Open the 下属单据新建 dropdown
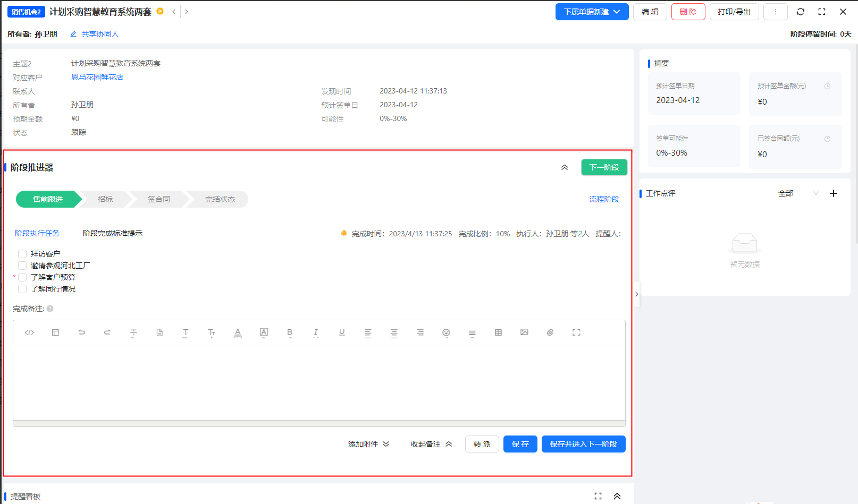 (x=592, y=12)
